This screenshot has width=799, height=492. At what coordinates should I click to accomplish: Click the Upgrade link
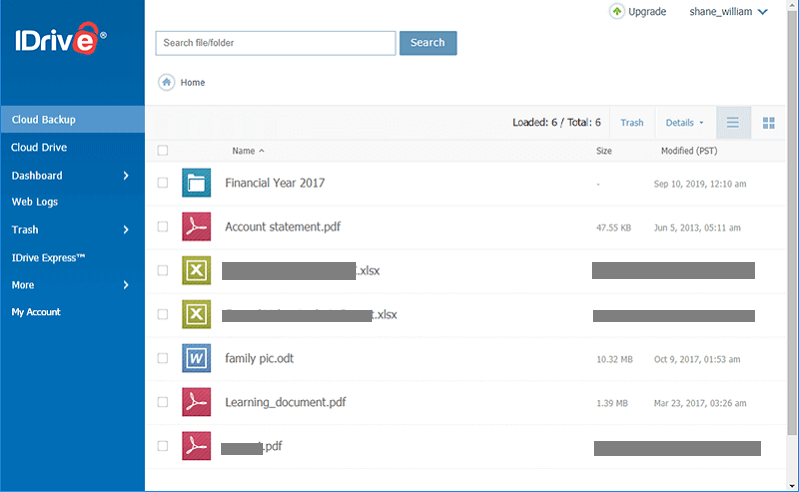point(647,12)
